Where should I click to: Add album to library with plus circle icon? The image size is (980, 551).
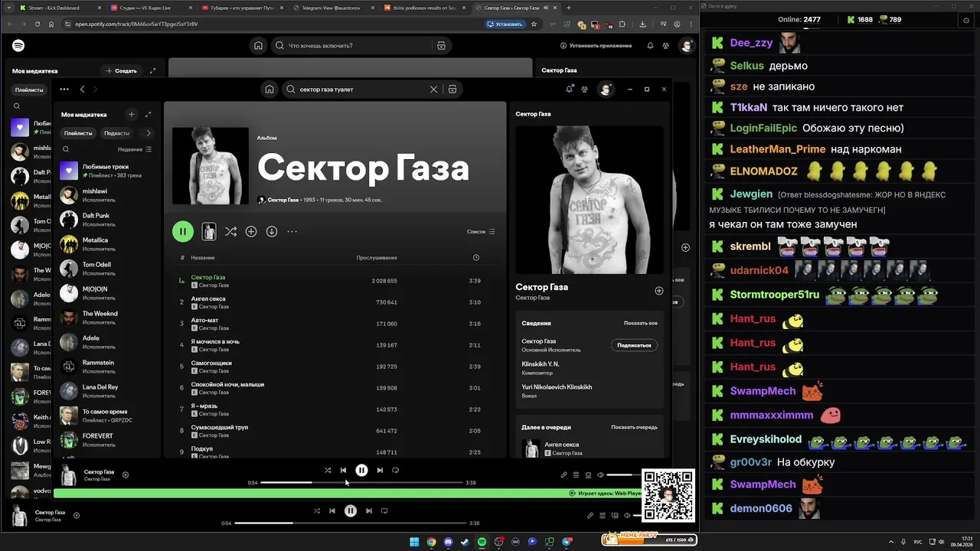pos(251,231)
